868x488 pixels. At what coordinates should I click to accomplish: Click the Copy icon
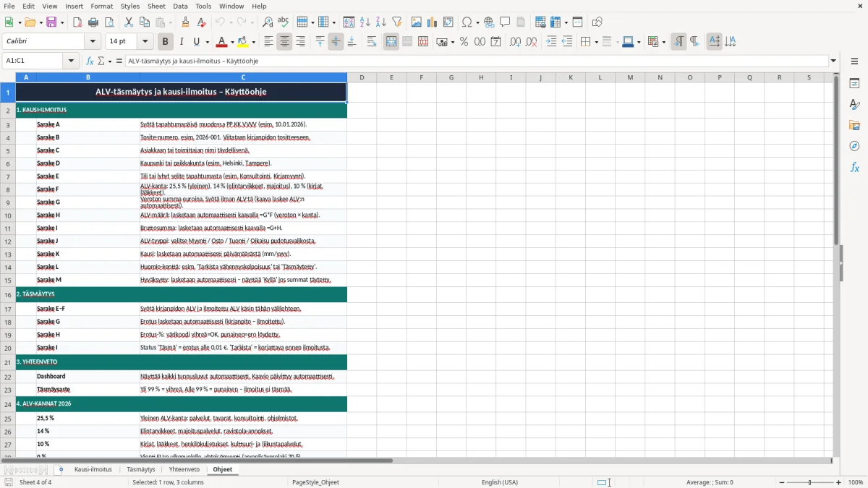coord(144,22)
